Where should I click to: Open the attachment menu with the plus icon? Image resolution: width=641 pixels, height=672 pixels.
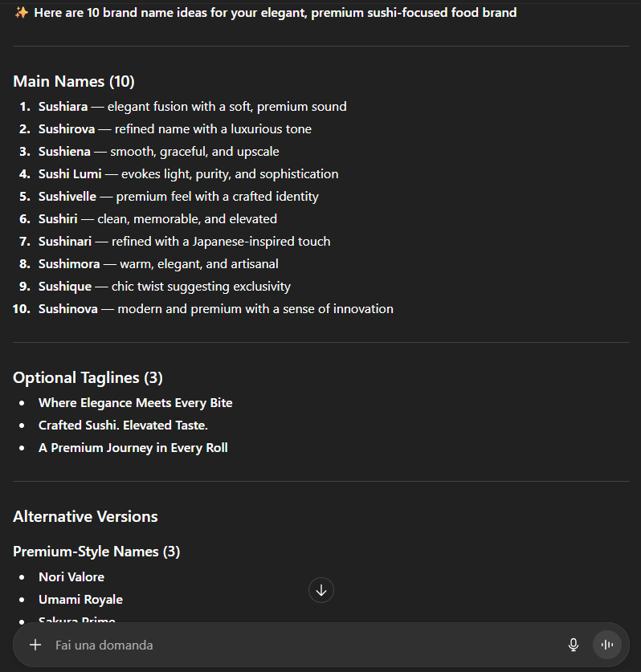pyautogui.click(x=35, y=645)
